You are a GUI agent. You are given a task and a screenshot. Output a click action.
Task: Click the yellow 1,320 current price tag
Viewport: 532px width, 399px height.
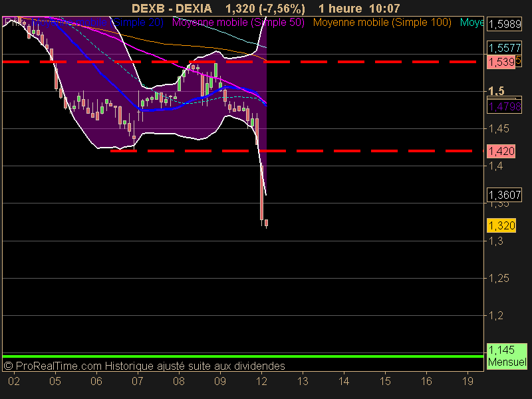[x=501, y=225]
